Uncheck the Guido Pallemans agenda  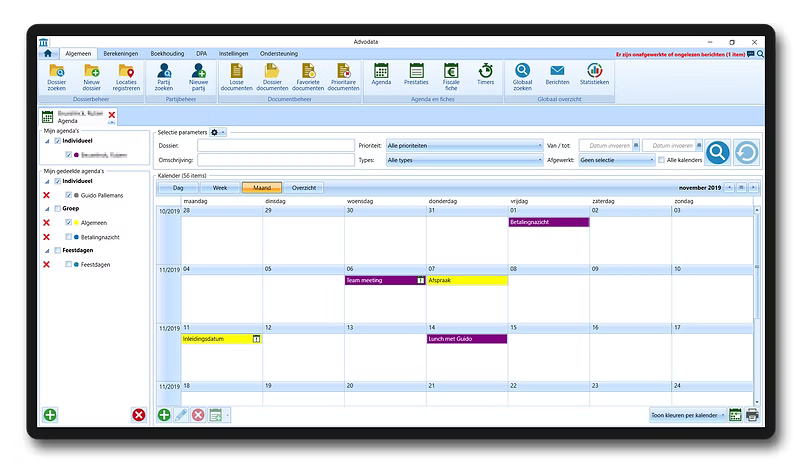point(68,195)
